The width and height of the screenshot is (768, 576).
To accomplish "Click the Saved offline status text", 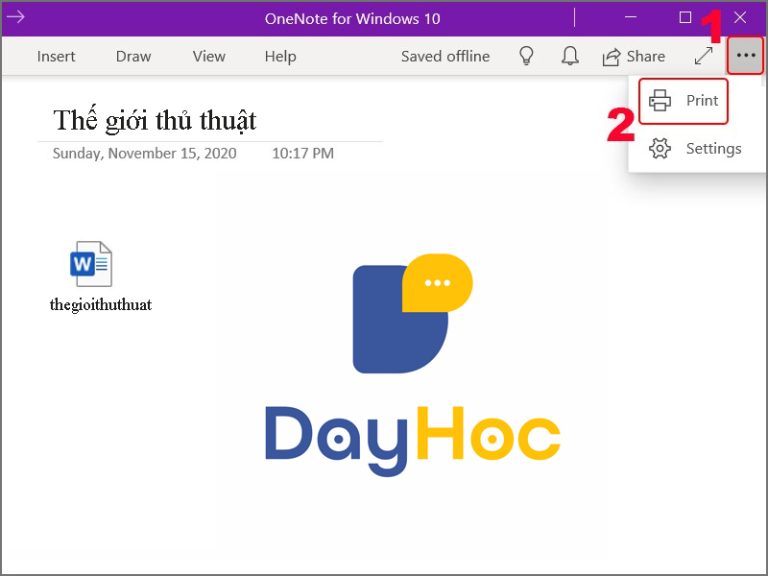I will point(445,56).
